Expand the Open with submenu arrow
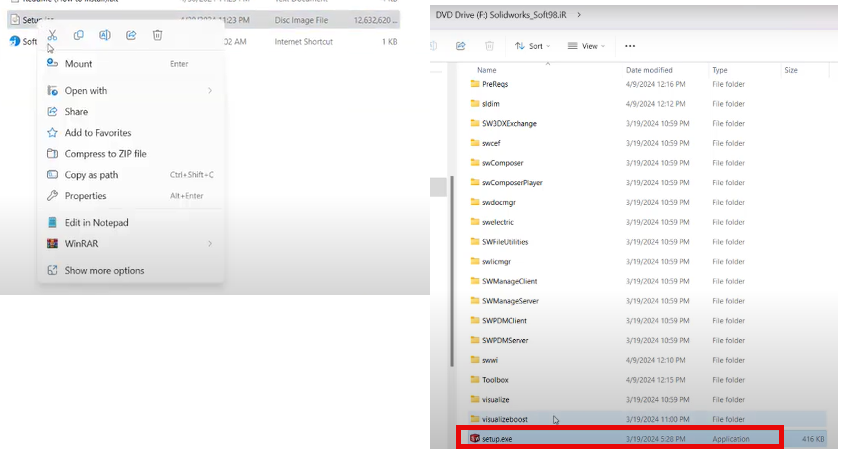This screenshot has width=847, height=449. 210,91
